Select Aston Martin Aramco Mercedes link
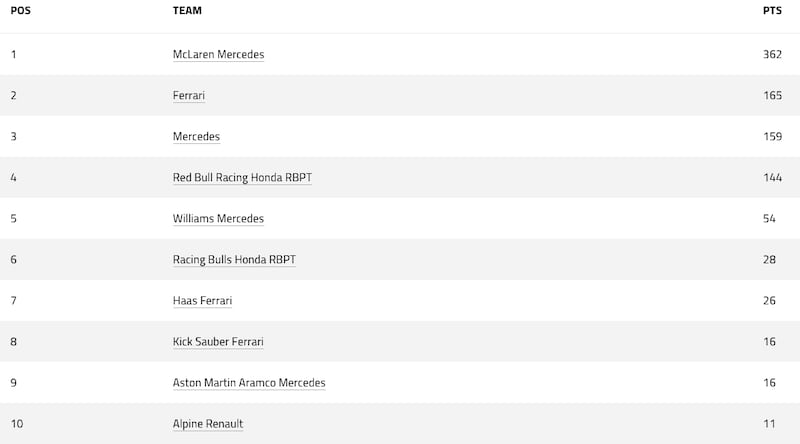Viewport: 800px width, 444px height. click(249, 383)
